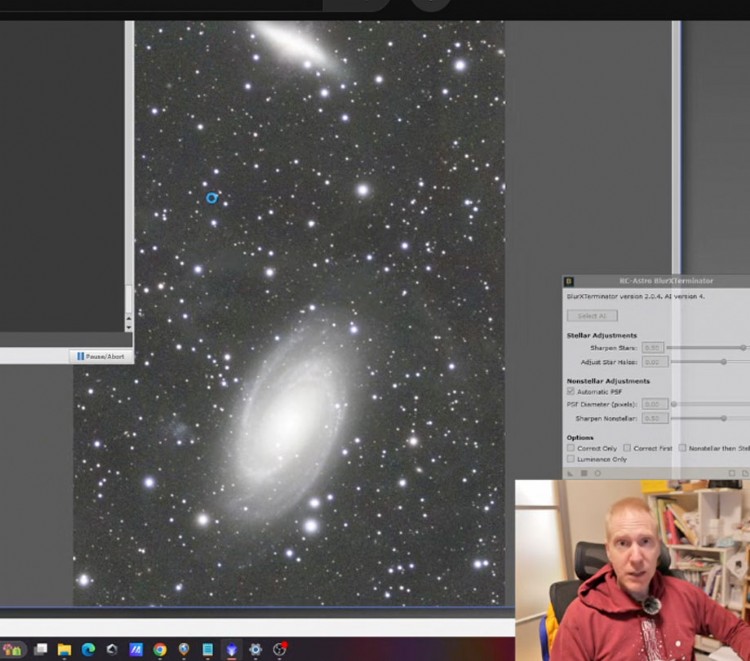Screen dimensions: 750x661
Task: Enable the Luminance Only checkbox
Action: [x=571, y=459]
